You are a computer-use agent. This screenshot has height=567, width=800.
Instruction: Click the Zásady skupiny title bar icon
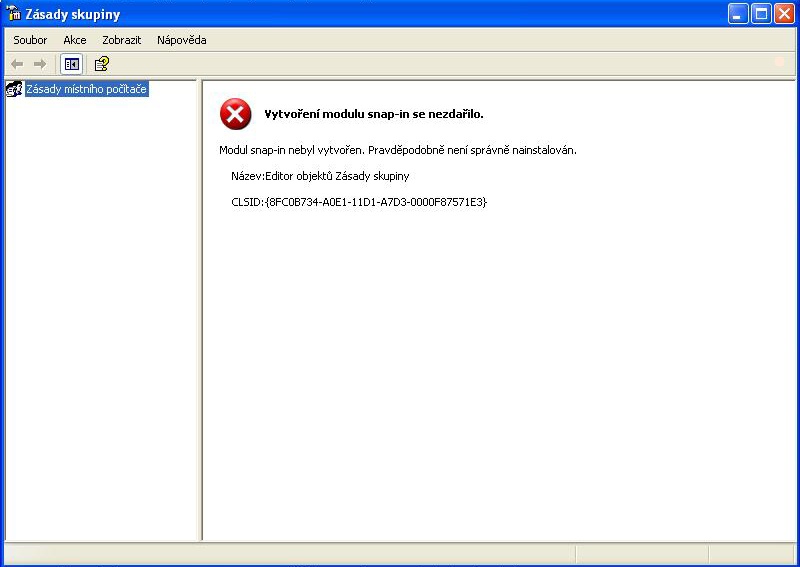tap(13, 14)
